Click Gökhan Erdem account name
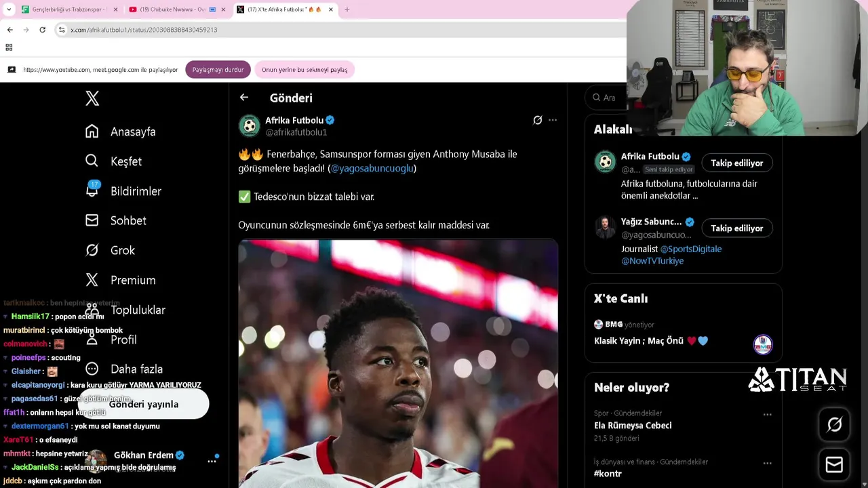Viewport: 868px width, 488px height. [x=143, y=455]
